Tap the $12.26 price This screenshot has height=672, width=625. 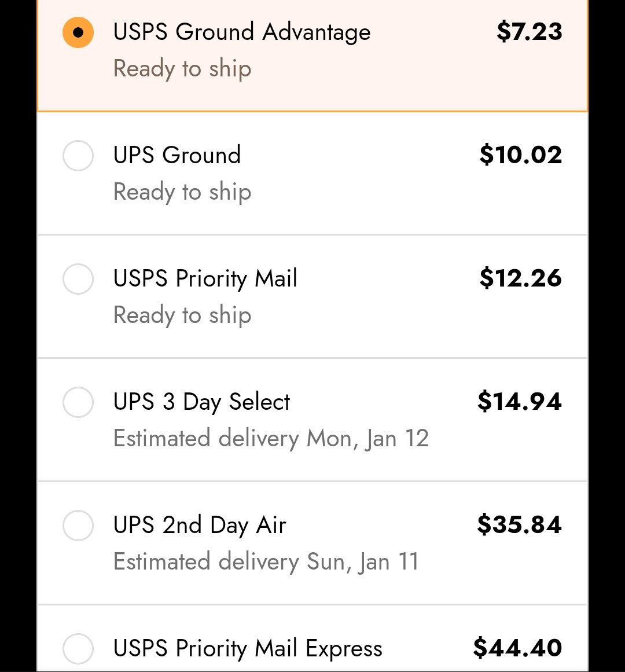(x=521, y=278)
